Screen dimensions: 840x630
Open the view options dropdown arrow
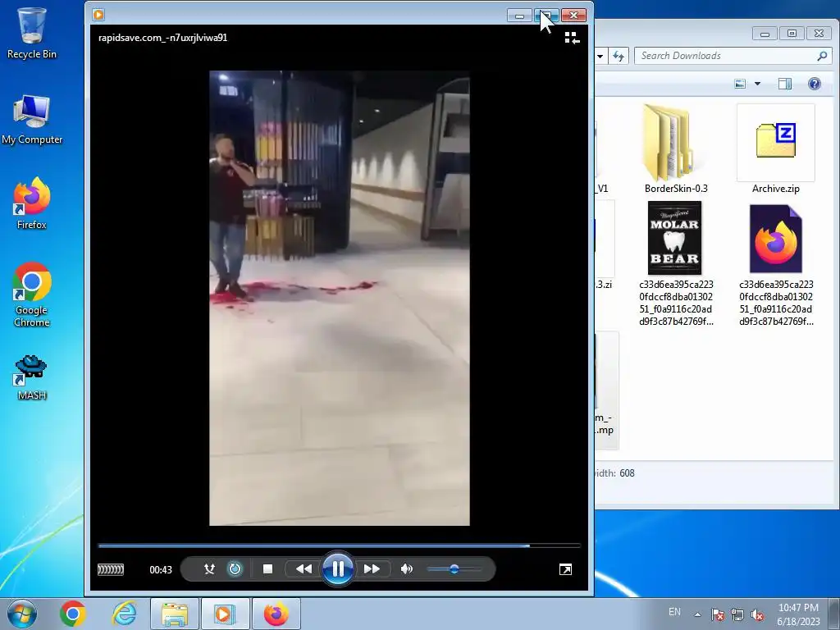tap(757, 84)
